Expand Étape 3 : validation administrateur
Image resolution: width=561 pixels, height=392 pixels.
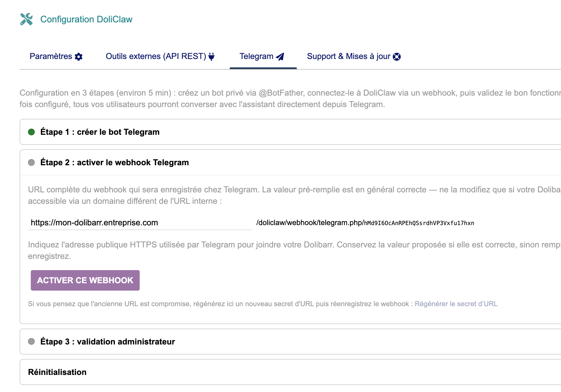(107, 342)
